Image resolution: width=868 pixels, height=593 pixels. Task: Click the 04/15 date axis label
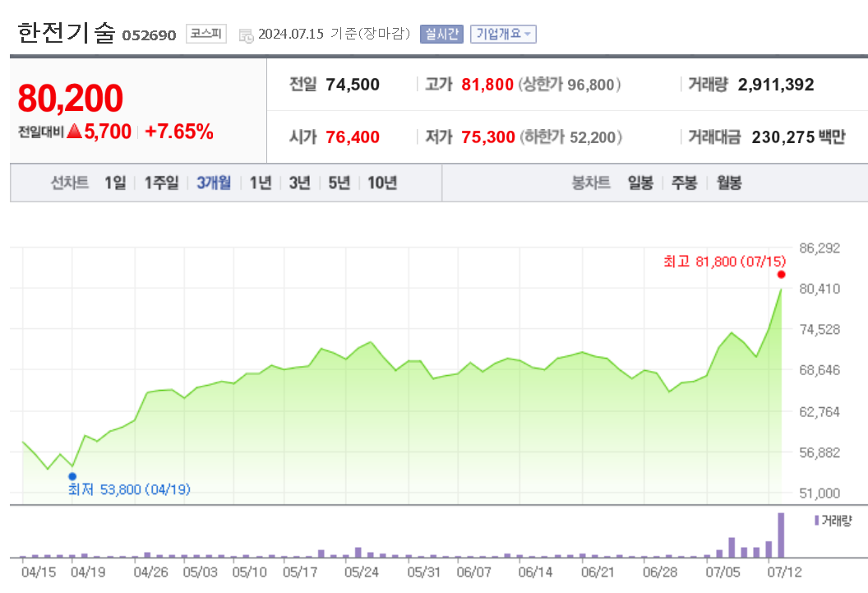[x=39, y=572]
